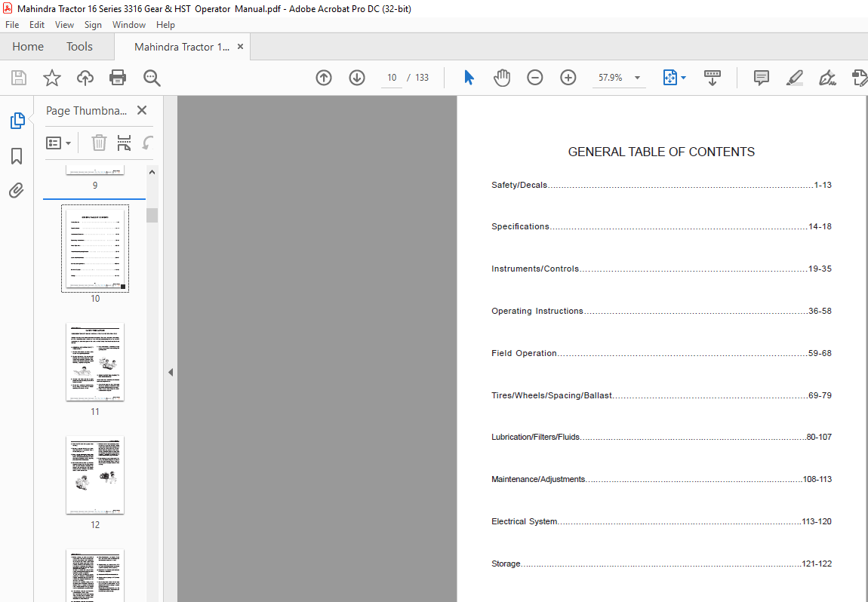
Task: Go to next page arrow
Action: click(357, 78)
